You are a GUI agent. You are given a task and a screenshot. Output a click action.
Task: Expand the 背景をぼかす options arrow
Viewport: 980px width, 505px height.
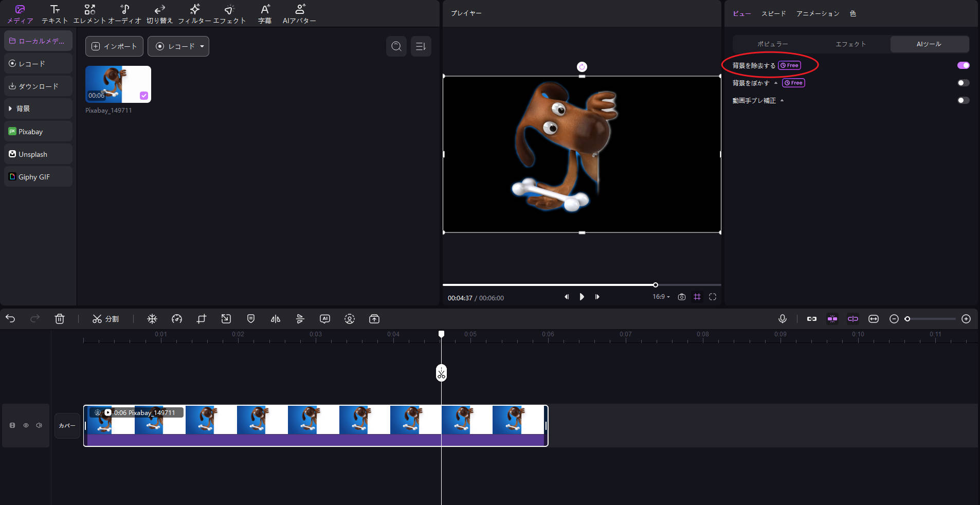click(x=776, y=83)
